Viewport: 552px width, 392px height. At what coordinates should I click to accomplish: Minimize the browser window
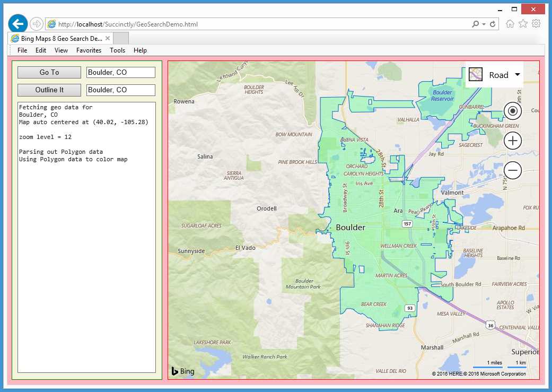pyautogui.click(x=500, y=10)
